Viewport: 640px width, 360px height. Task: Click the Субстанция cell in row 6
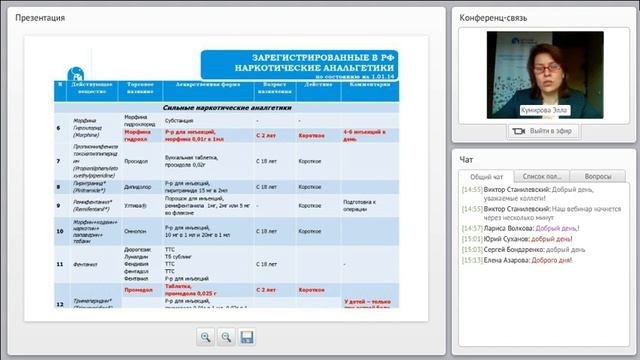coord(179,121)
